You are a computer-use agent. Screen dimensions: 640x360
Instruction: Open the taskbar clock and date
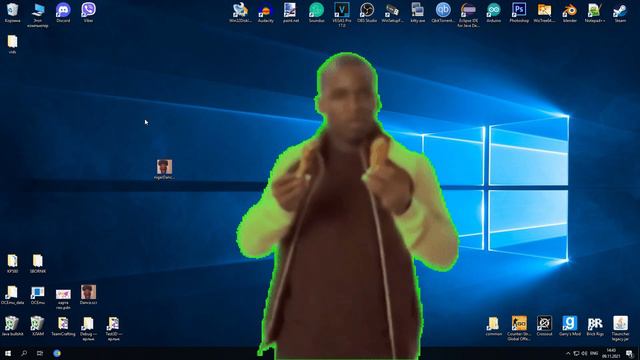pyautogui.click(x=611, y=353)
